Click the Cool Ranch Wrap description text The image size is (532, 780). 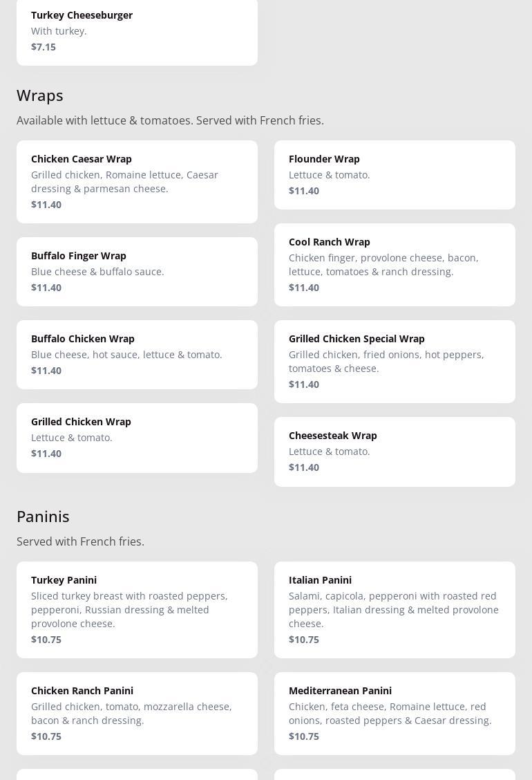[x=383, y=265]
